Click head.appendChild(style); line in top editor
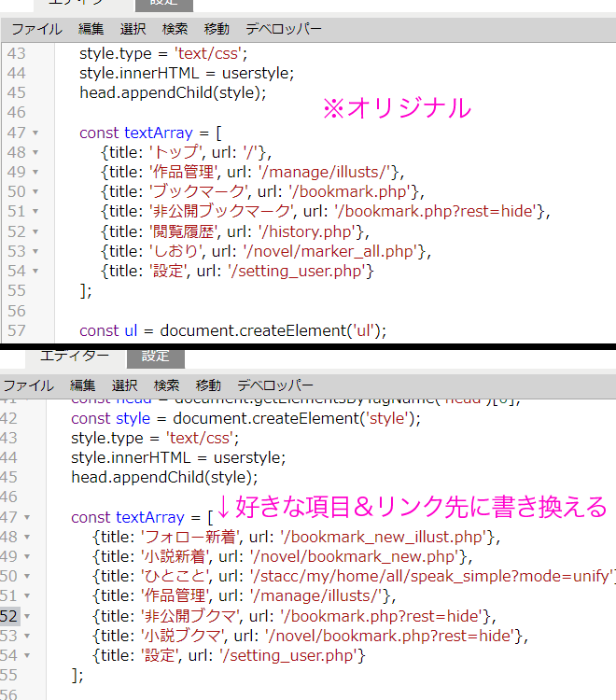 pos(173,92)
